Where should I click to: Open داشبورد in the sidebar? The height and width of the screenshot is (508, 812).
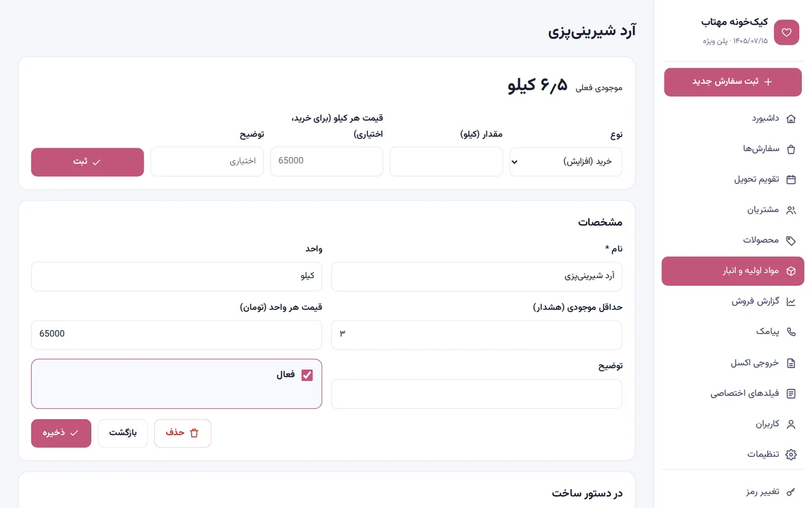click(x=733, y=119)
